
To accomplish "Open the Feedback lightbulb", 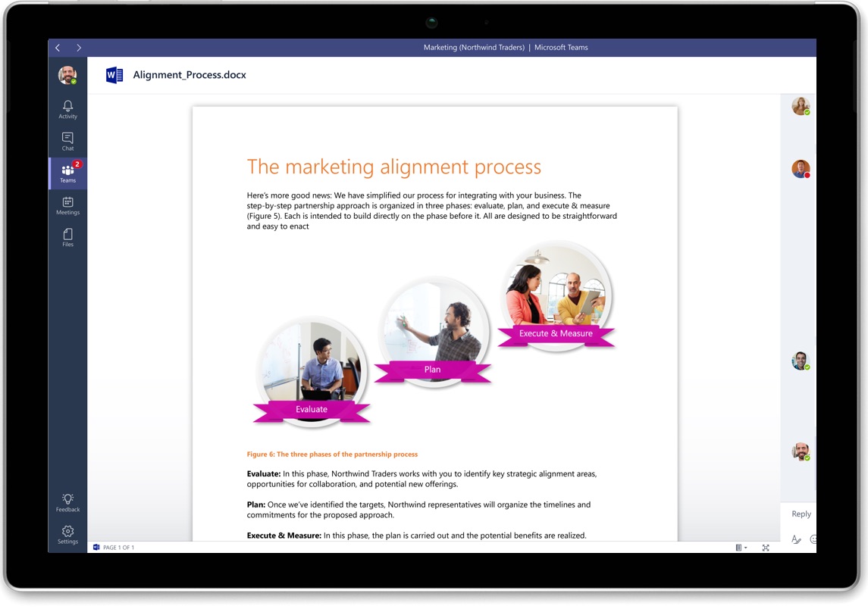I will point(67,503).
